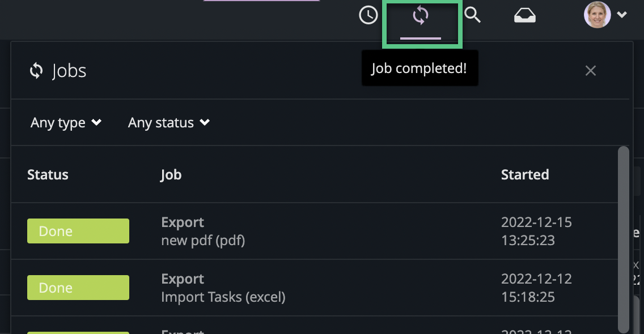The height and width of the screenshot is (334, 644).
Task: Click the Jobs refresh icon beside panel title
Action: pyautogui.click(x=36, y=70)
